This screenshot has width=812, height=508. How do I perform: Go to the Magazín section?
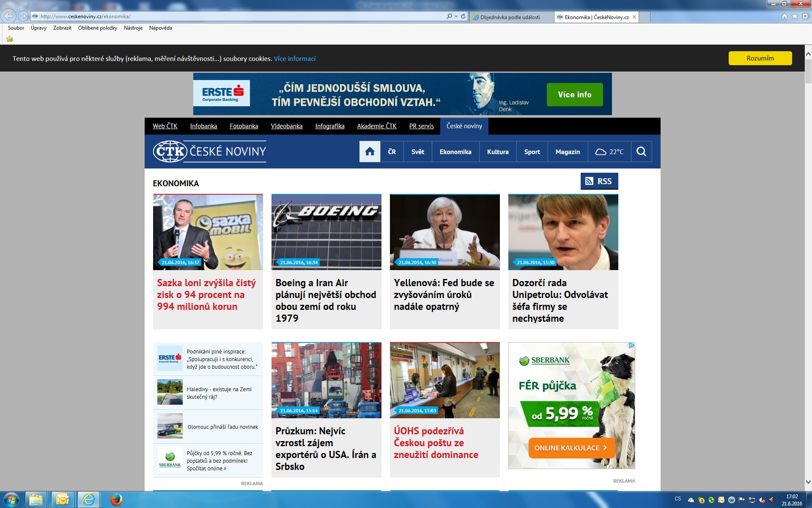(x=568, y=152)
